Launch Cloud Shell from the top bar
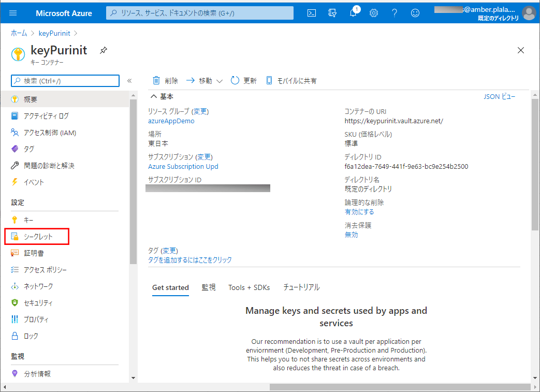The height and width of the screenshot is (392, 540). (312, 13)
